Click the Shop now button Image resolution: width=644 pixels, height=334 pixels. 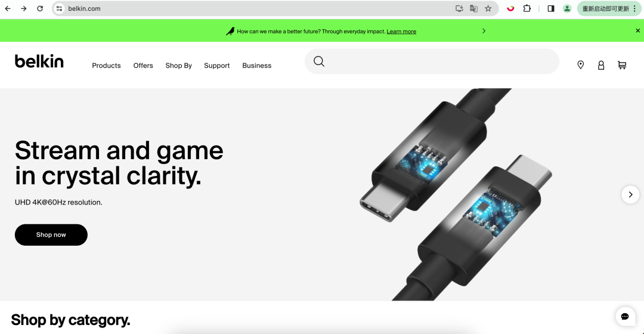51,235
